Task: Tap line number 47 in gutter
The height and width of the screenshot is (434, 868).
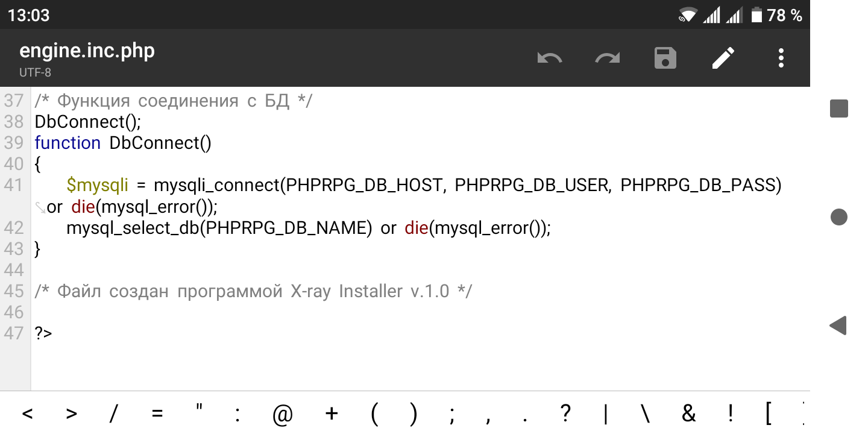Action: (x=13, y=333)
